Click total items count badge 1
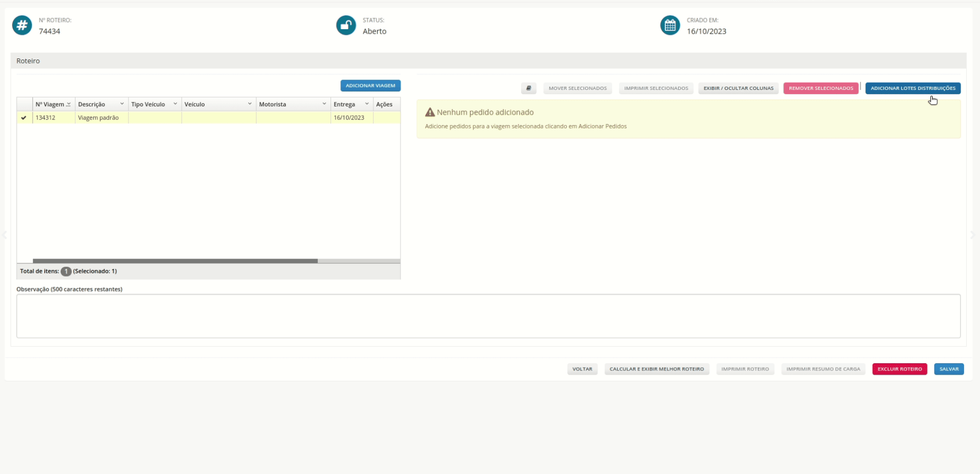 (66, 271)
